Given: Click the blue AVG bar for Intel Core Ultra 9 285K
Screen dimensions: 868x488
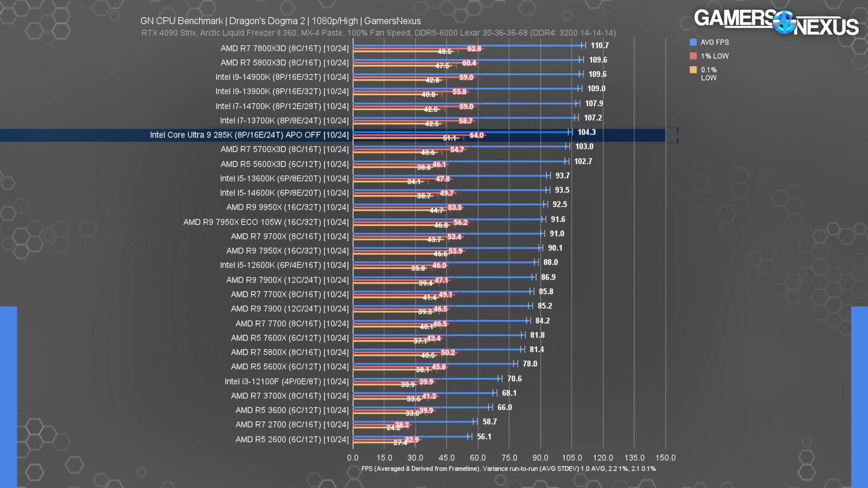Looking at the screenshot, I should [x=461, y=132].
